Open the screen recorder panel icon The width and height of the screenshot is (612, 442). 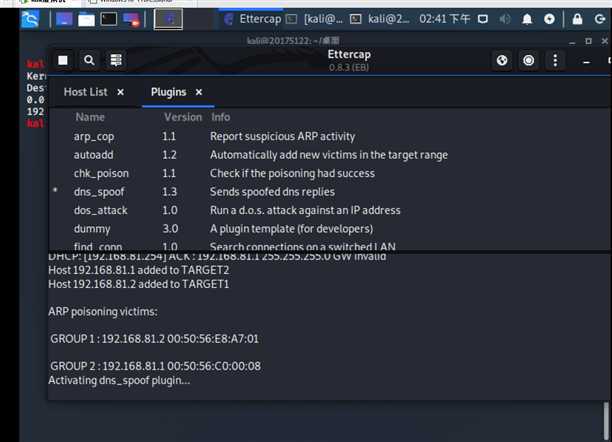131,19
